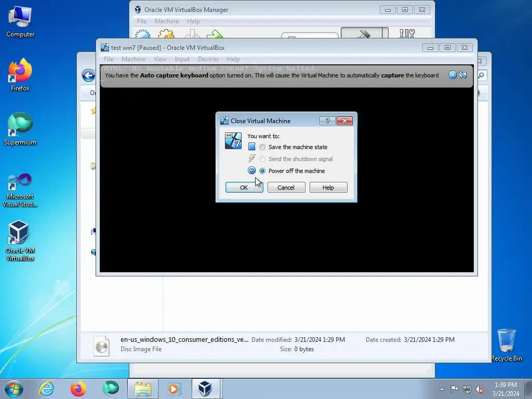Launch Firefox from the taskbar

tap(78, 389)
